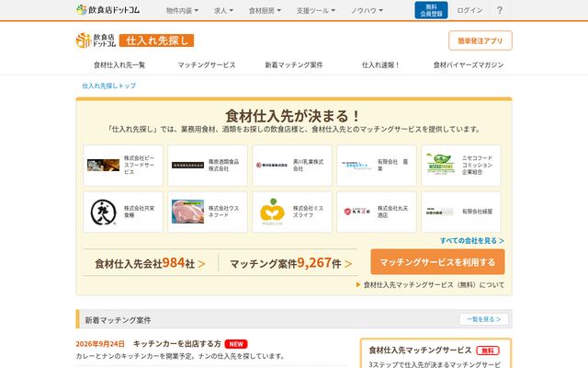588x368 pixels.
Task: Expand the 支援ツール dropdown menu
Action: [x=316, y=10]
